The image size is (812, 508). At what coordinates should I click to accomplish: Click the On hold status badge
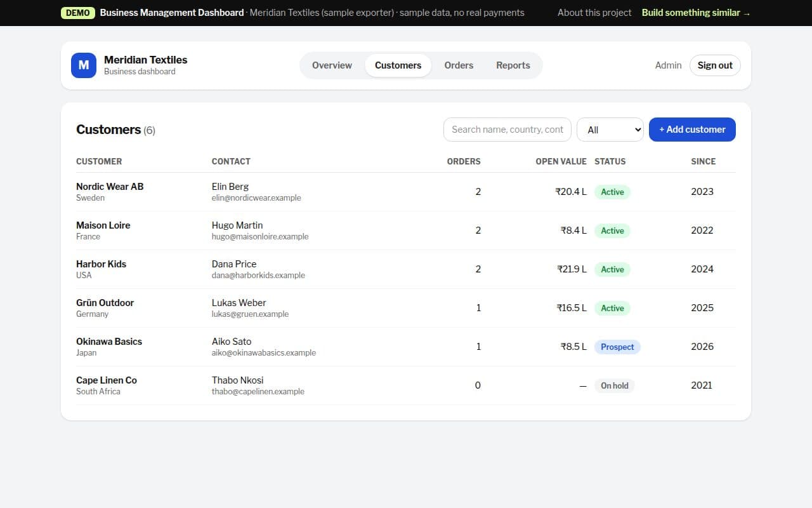point(614,385)
